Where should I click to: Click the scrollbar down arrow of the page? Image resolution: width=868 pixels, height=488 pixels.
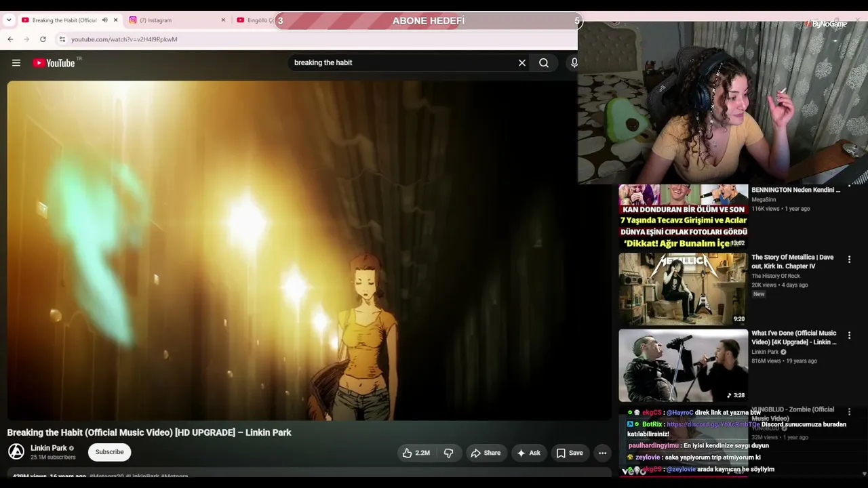click(x=864, y=474)
